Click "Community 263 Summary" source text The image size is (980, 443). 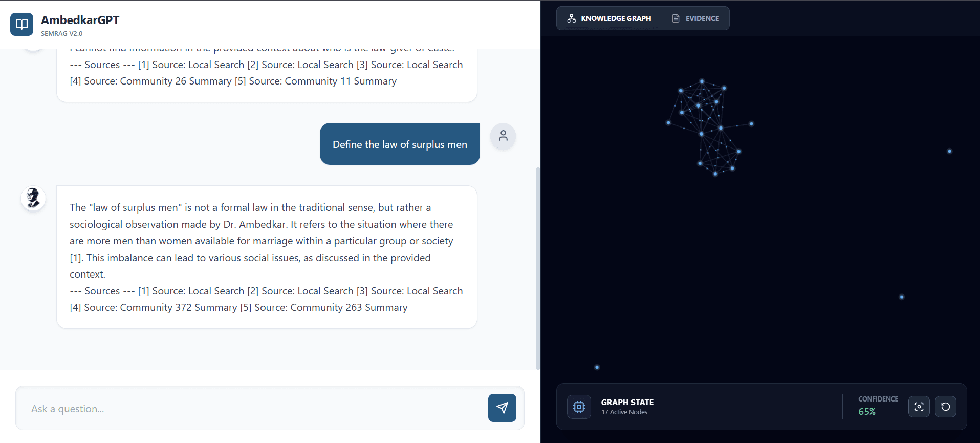point(349,307)
